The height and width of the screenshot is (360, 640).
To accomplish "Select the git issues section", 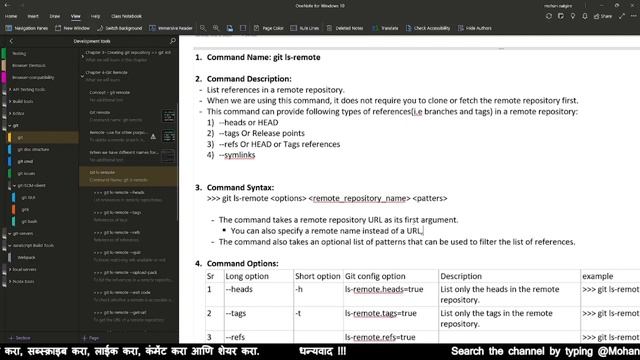I will tap(43, 173).
